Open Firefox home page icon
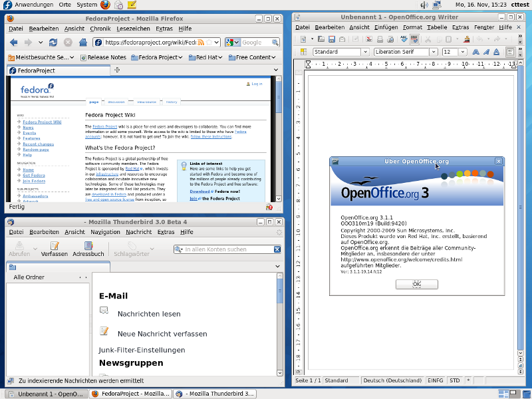 coord(83,43)
